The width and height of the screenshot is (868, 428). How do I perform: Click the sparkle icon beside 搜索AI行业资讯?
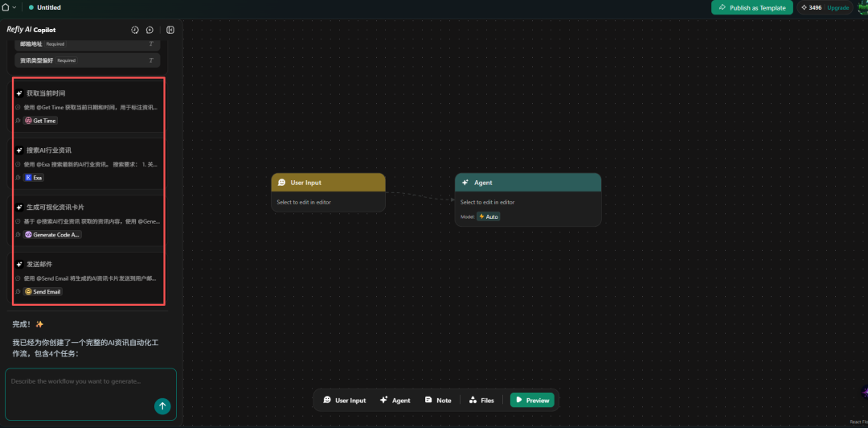(x=19, y=150)
